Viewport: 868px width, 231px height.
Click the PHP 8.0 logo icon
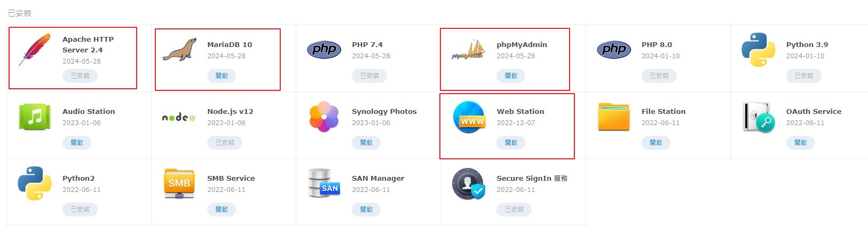[614, 50]
